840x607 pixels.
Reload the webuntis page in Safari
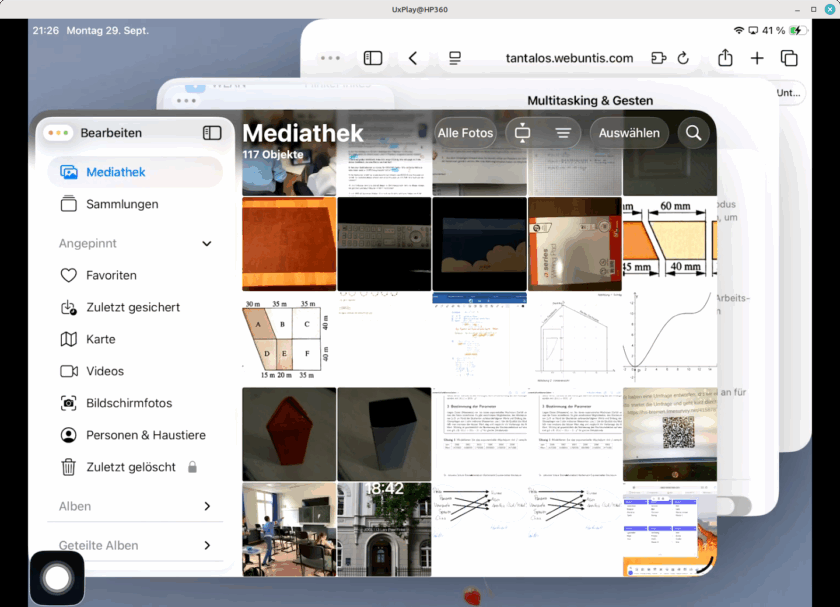coord(683,58)
